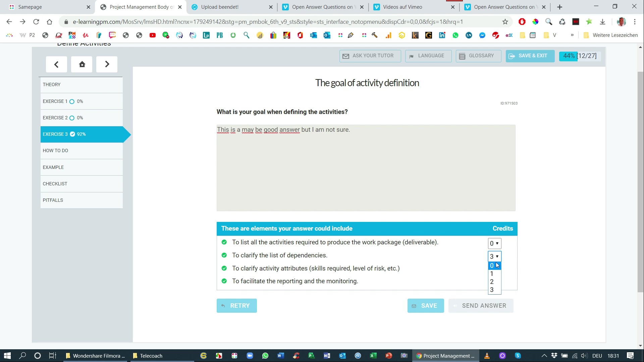Screen dimensions: 644x362
Task: Open Windows taskbar search
Action: (x=22, y=356)
